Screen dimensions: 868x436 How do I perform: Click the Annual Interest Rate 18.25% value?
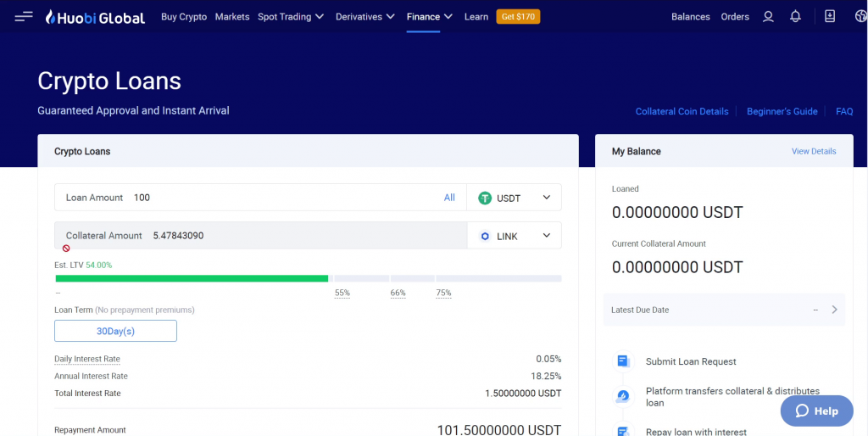(546, 376)
